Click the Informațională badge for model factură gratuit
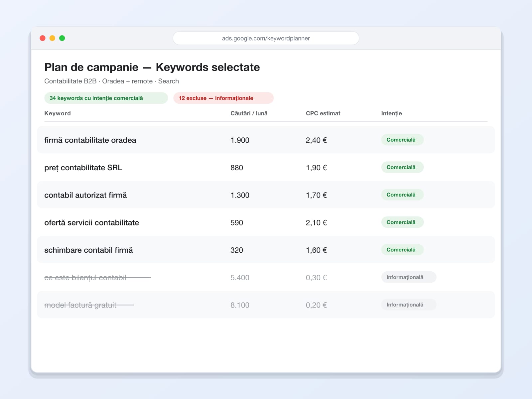 (x=409, y=305)
